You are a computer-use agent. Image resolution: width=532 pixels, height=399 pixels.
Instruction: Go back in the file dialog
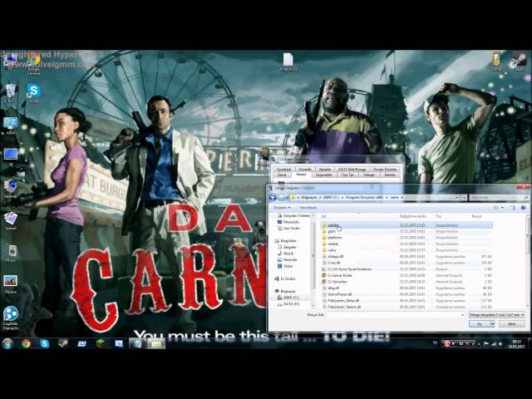point(273,198)
